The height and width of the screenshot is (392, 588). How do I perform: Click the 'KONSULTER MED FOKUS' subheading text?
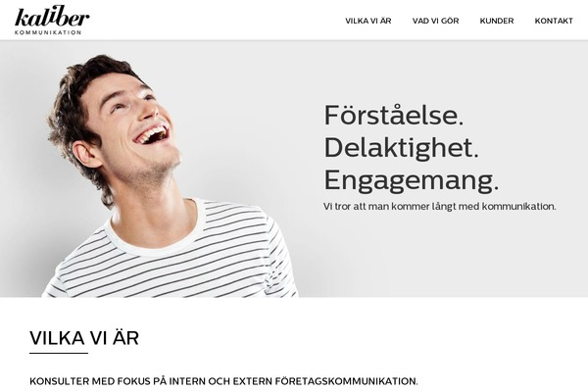point(223,381)
